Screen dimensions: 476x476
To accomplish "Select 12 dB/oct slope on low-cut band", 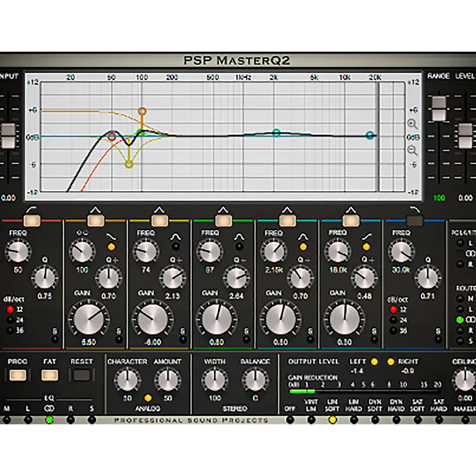I will click(10, 309).
